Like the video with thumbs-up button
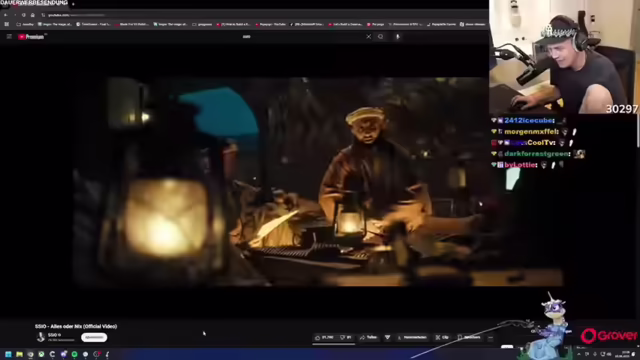This screenshot has width=640, height=360. pos(324,338)
